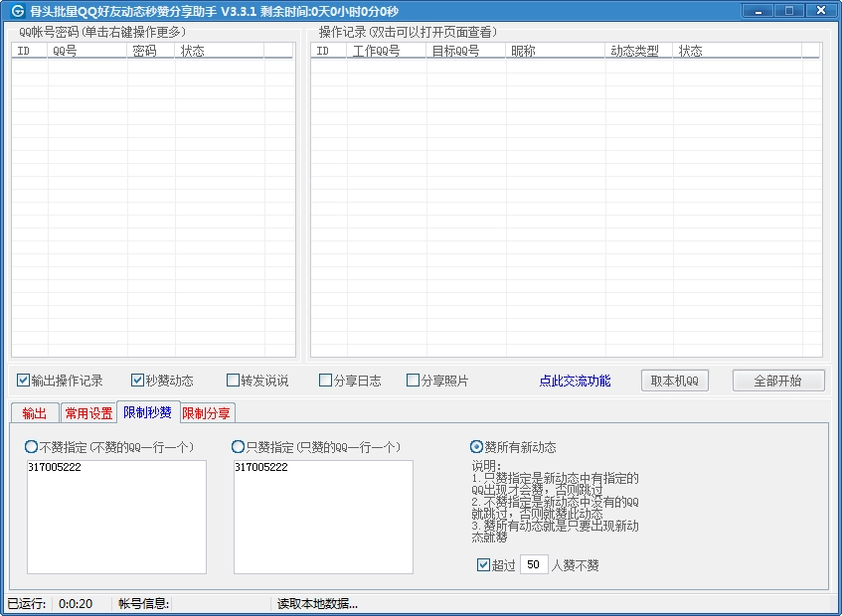
Task: Open the 常用设置 tab
Action: point(90,411)
